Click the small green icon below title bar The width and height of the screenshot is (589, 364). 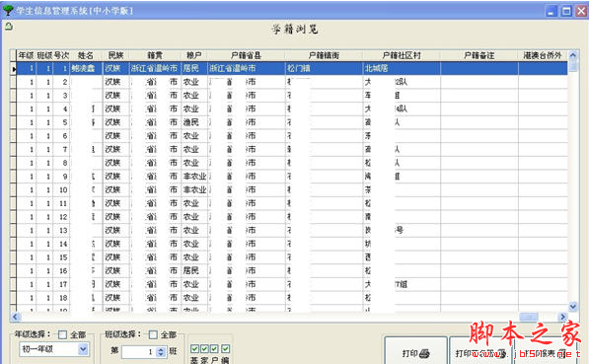pos(9,27)
